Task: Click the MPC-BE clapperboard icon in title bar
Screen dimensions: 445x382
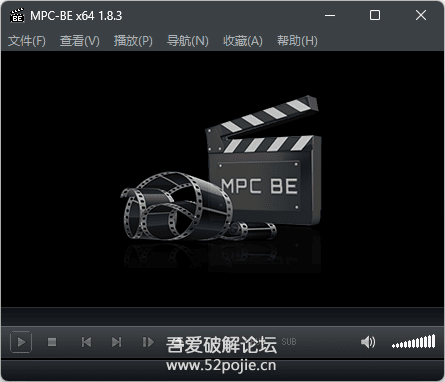Action: 17,15
